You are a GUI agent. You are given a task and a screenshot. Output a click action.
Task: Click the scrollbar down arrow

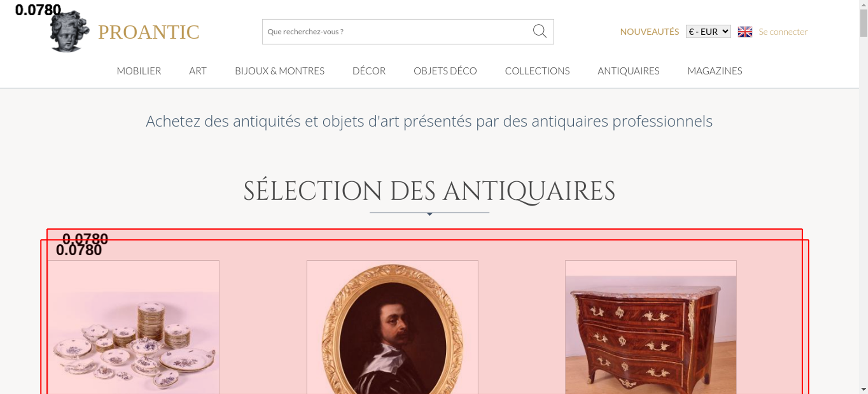864,389
